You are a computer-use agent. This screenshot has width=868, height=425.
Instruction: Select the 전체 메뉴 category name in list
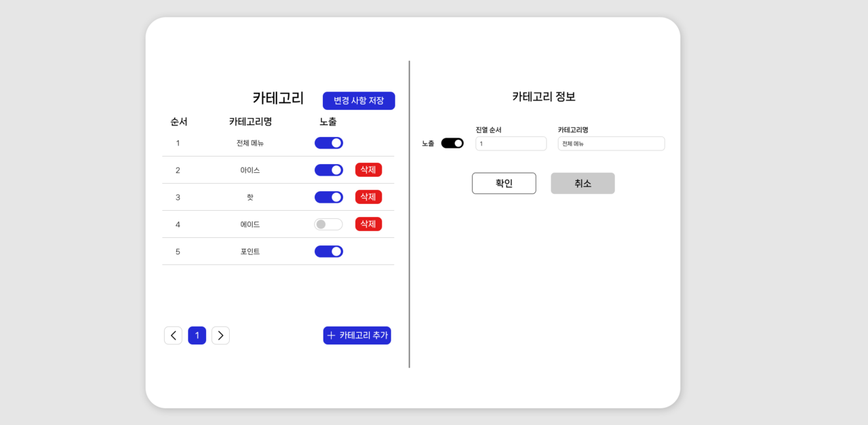(250, 143)
